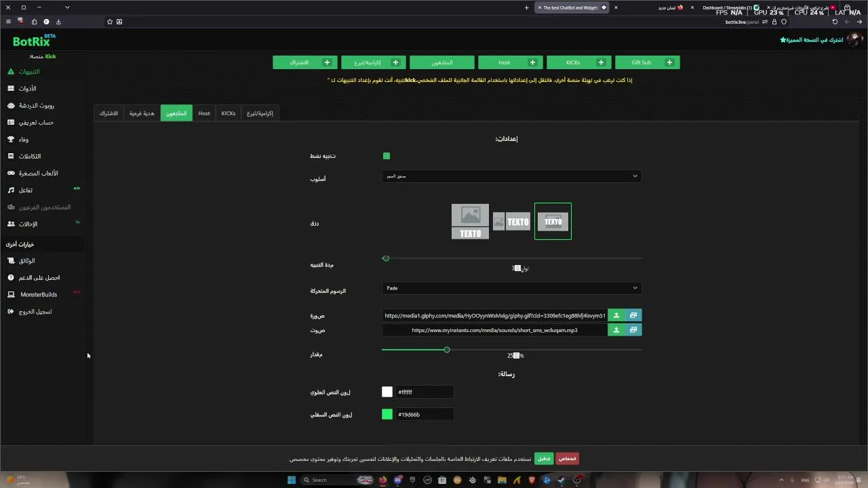868x488 pixels.
Task: Toggle تنبيه نشط active alert checkbox
Action: coord(387,156)
